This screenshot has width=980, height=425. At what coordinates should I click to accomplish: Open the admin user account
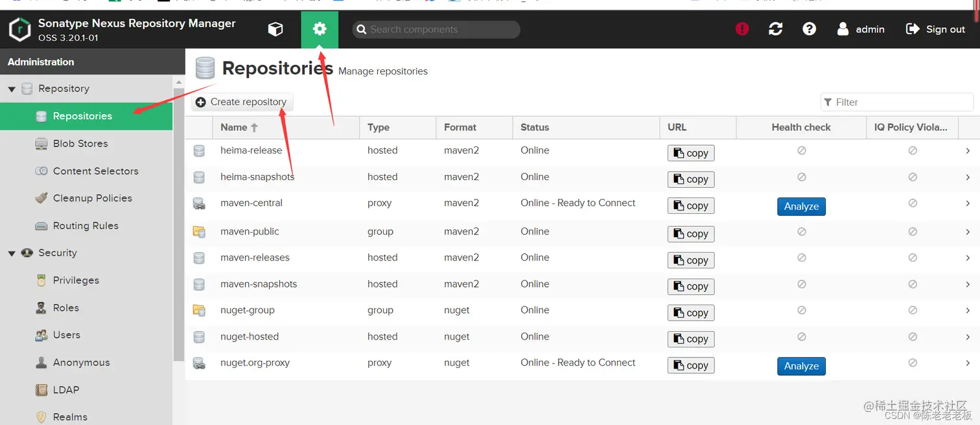(x=861, y=29)
